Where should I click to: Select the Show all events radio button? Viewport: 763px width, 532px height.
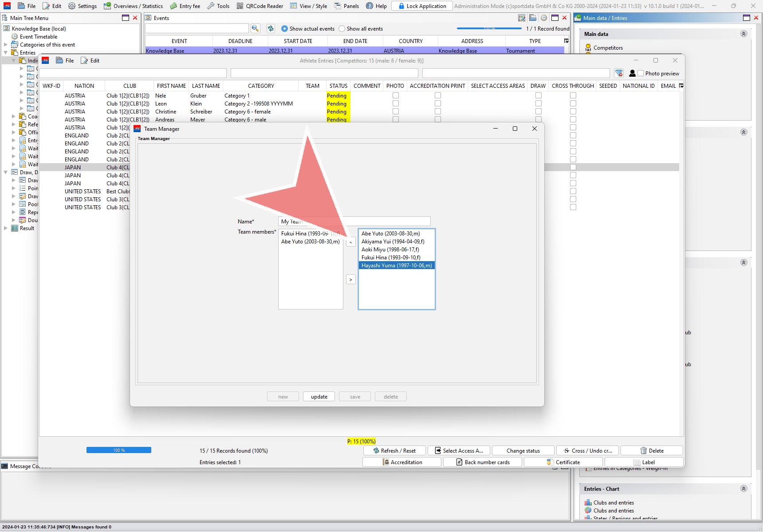[342, 29]
